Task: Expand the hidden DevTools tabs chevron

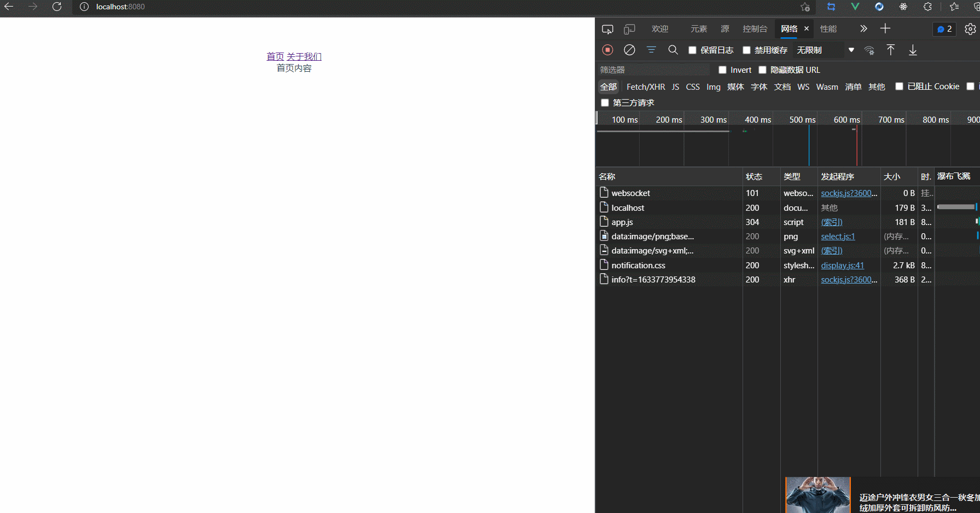Action: [863, 28]
